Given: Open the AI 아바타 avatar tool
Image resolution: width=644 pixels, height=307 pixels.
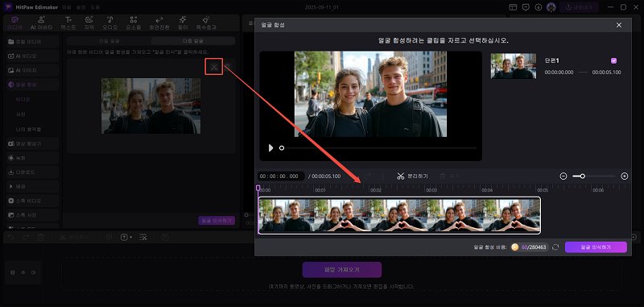Looking at the screenshot, I should [42, 23].
